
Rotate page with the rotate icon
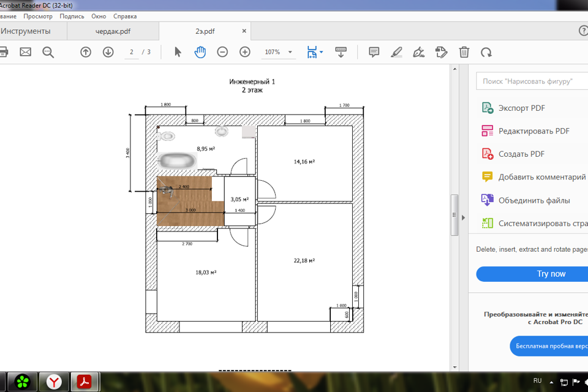pos(486,52)
